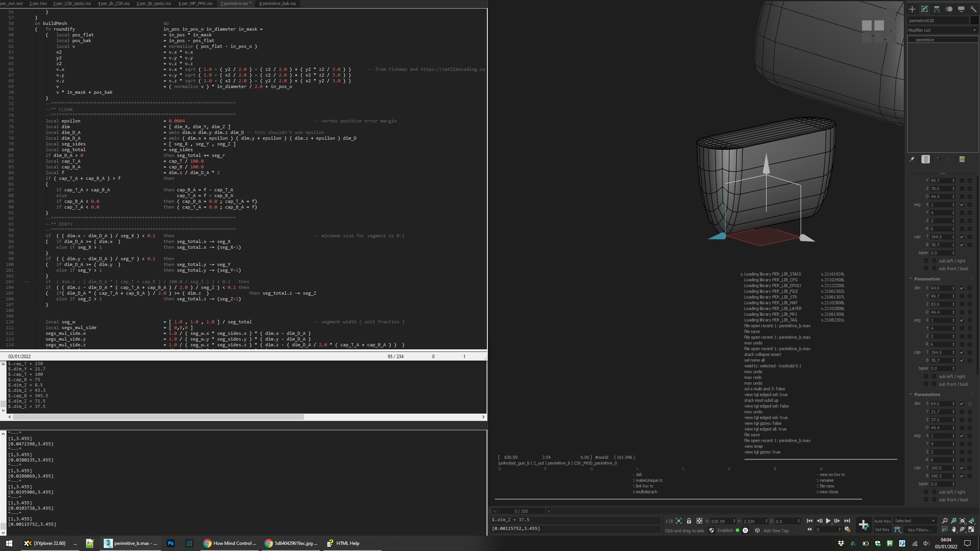Toggle first checkbox in dim Z 37.5 row
This screenshot has height=551, width=980.
click(962, 420)
